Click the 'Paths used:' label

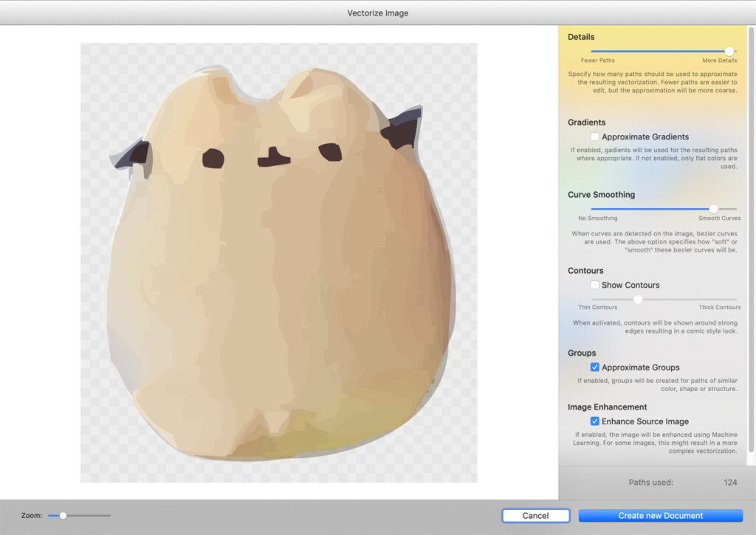point(651,483)
